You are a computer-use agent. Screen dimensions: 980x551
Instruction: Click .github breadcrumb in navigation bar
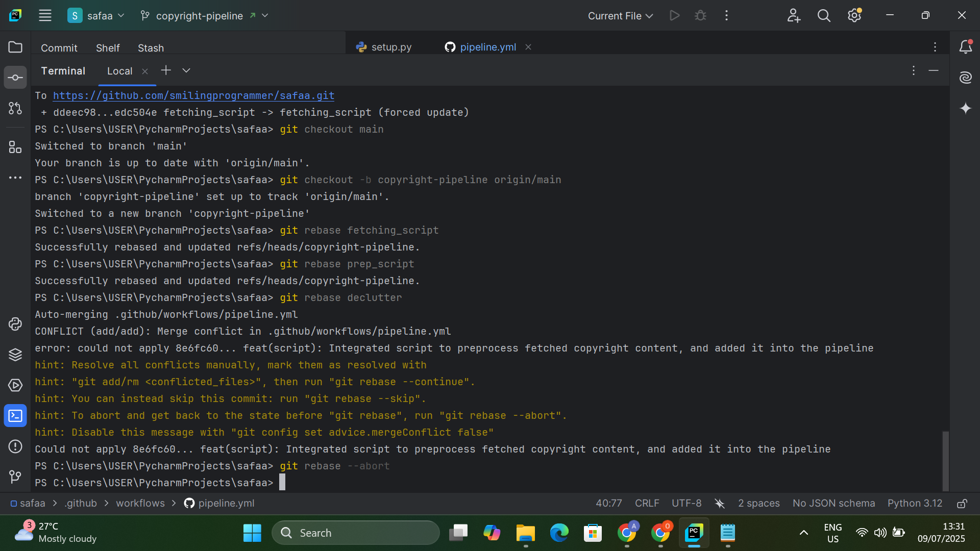click(x=81, y=504)
